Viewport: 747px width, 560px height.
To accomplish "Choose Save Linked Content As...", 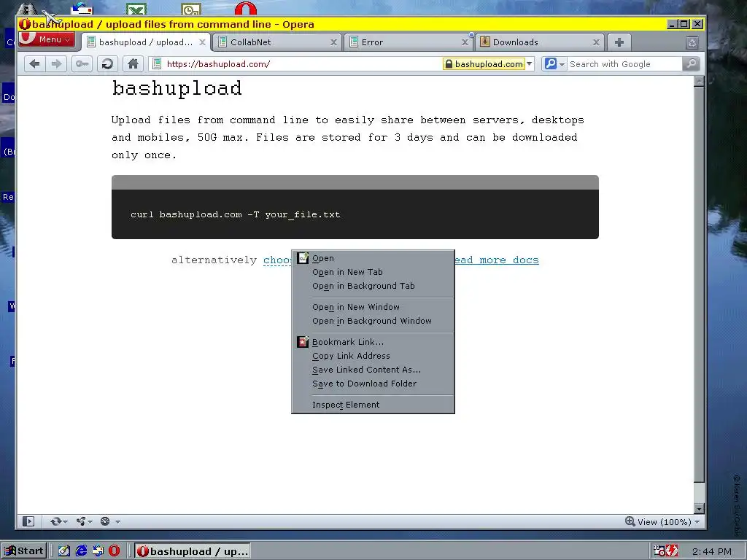I will click(x=373, y=370).
